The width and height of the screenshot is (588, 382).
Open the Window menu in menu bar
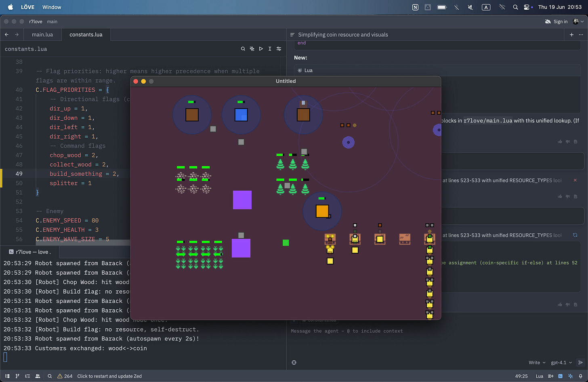[52, 7]
